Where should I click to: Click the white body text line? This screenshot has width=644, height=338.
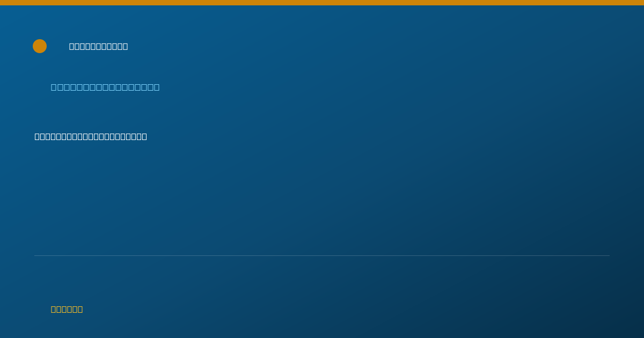[x=91, y=136]
